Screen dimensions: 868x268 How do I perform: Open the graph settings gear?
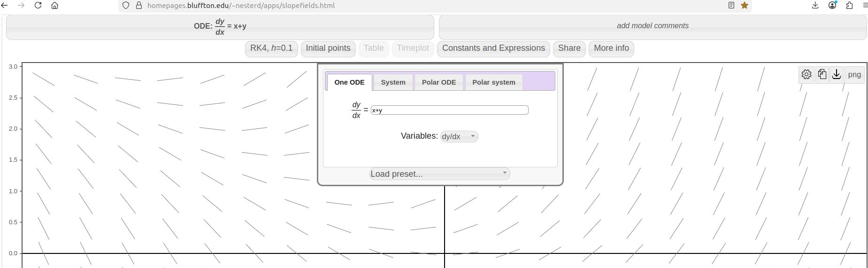click(806, 74)
